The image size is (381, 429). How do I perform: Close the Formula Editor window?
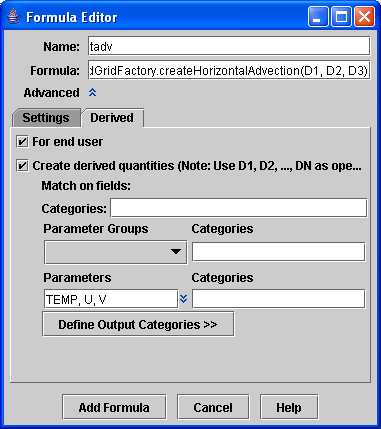364,16
